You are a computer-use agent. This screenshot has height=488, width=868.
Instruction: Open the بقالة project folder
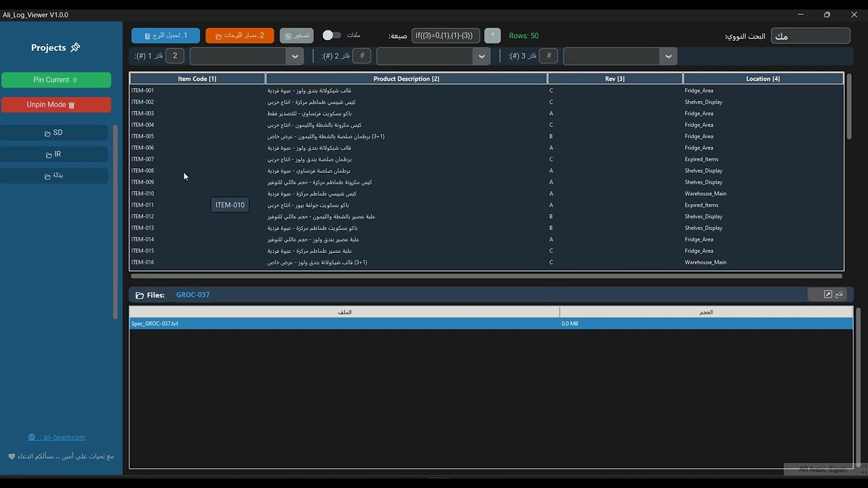click(x=54, y=176)
